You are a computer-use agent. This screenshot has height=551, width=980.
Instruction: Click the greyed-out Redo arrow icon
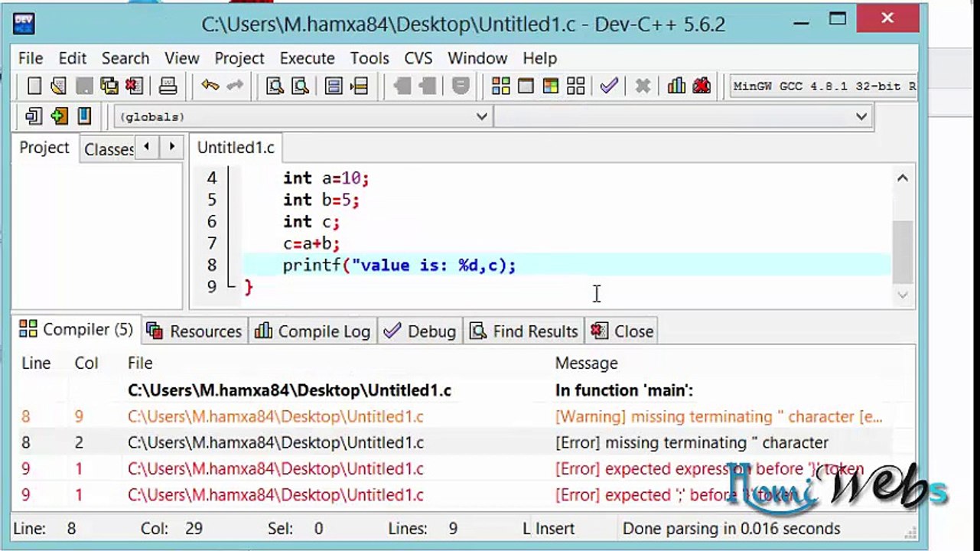coord(235,86)
